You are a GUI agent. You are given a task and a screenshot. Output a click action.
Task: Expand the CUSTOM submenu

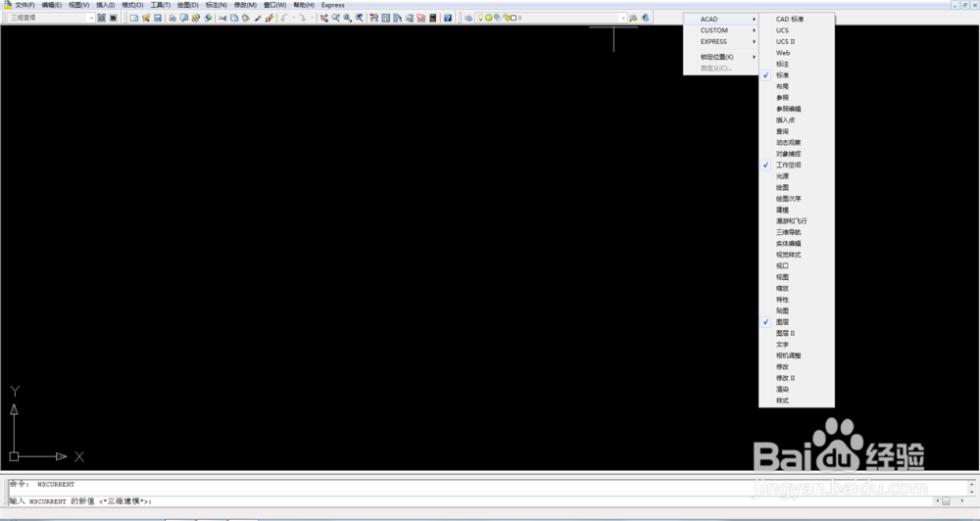720,30
